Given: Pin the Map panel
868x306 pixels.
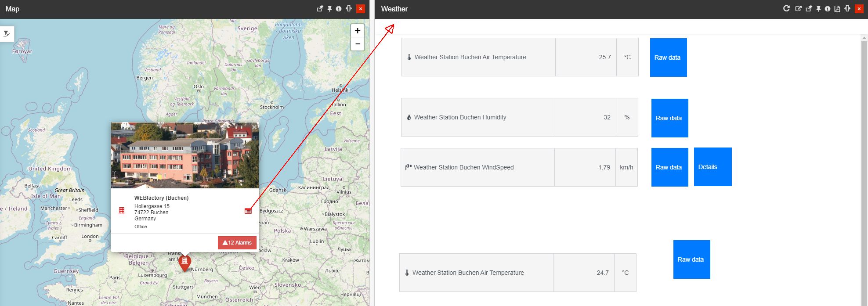Looking at the screenshot, I should [329, 9].
